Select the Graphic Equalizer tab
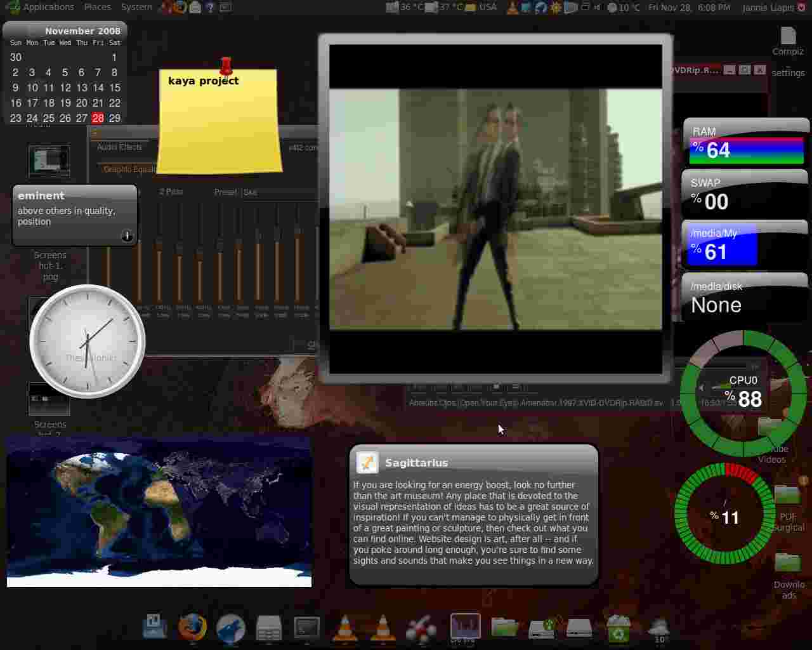Image resolution: width=812 pixels, height=650 pixels. [x=129, y=169]
